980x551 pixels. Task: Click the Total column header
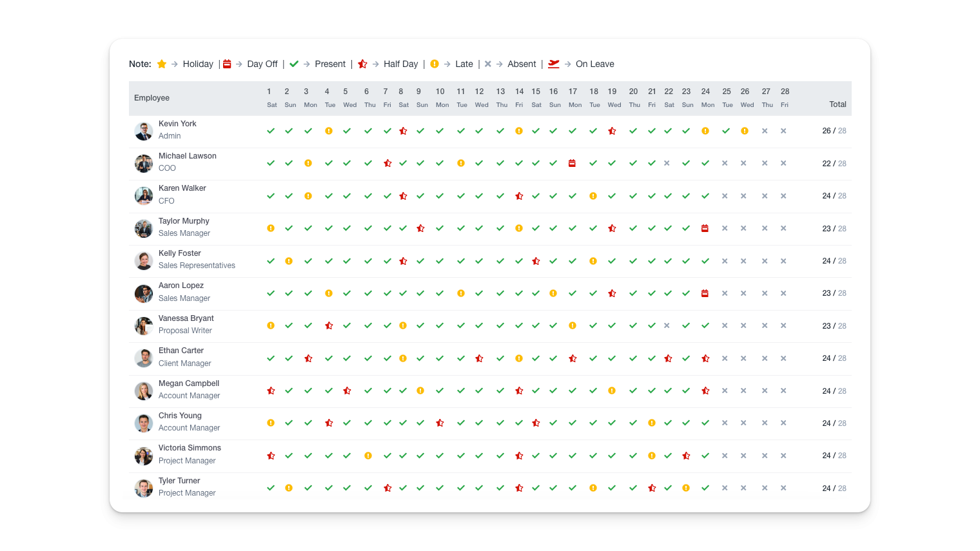tap(838, 104)
